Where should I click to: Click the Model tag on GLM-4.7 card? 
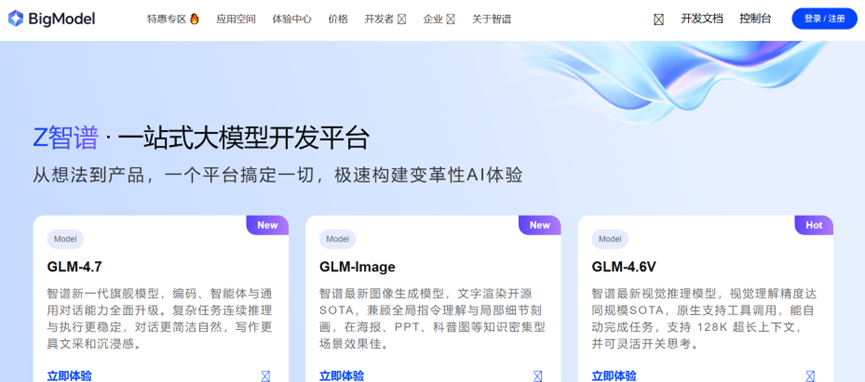pos(65,239)
